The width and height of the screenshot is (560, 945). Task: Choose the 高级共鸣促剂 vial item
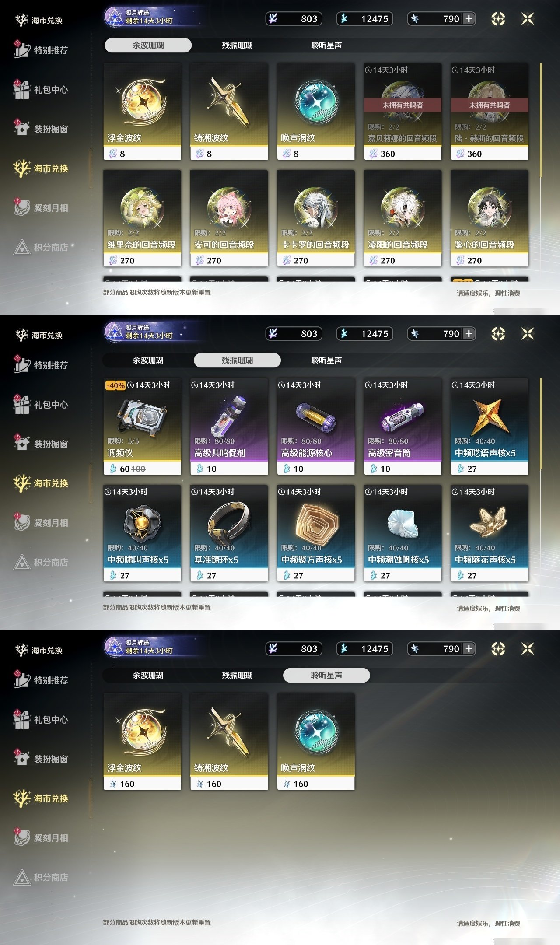click(229, 427)
